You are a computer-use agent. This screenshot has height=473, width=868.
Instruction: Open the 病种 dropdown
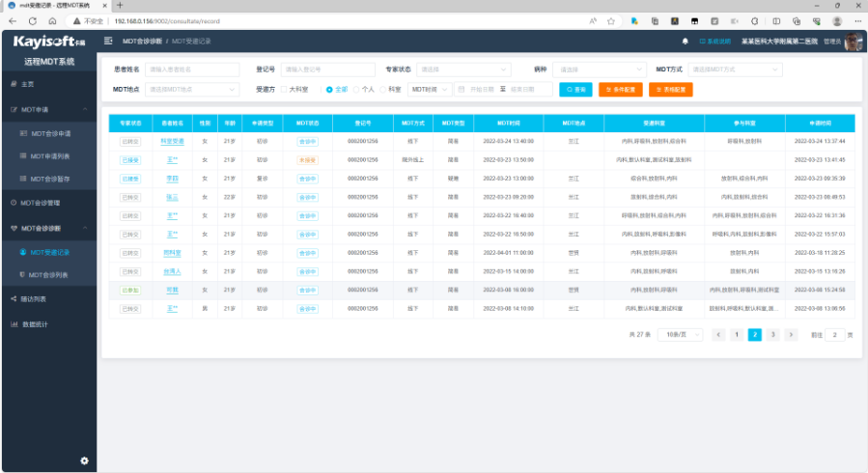[x=601, y=70]
